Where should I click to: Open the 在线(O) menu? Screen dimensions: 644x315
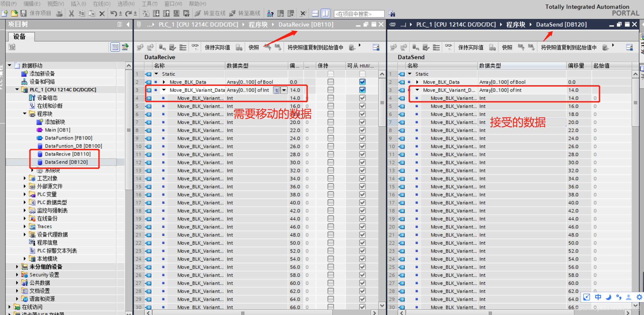click(102, 3)
